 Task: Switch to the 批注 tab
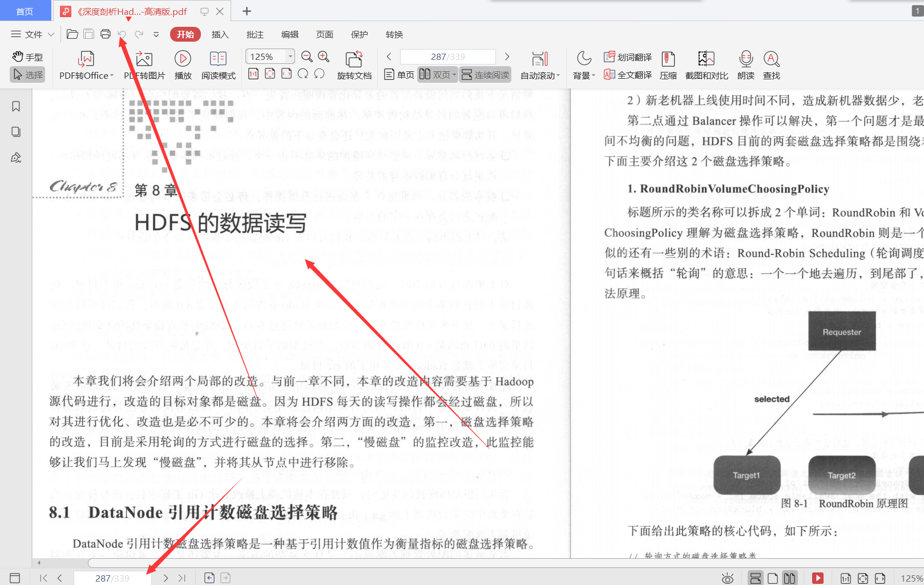255,34
